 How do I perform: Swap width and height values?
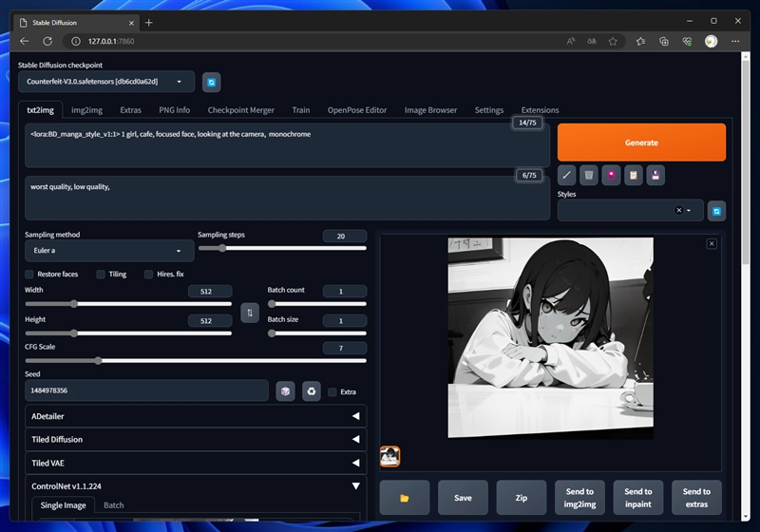(x=250, y=313)
